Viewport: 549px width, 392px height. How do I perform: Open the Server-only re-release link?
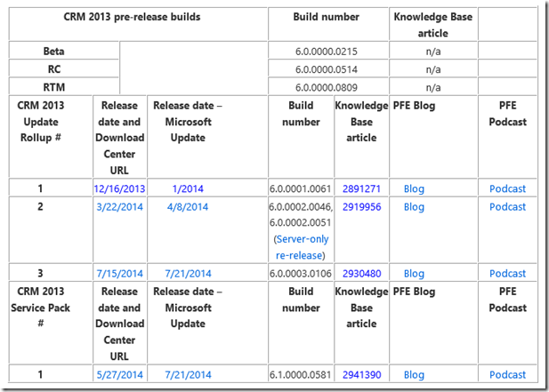[x=303, y=247]
